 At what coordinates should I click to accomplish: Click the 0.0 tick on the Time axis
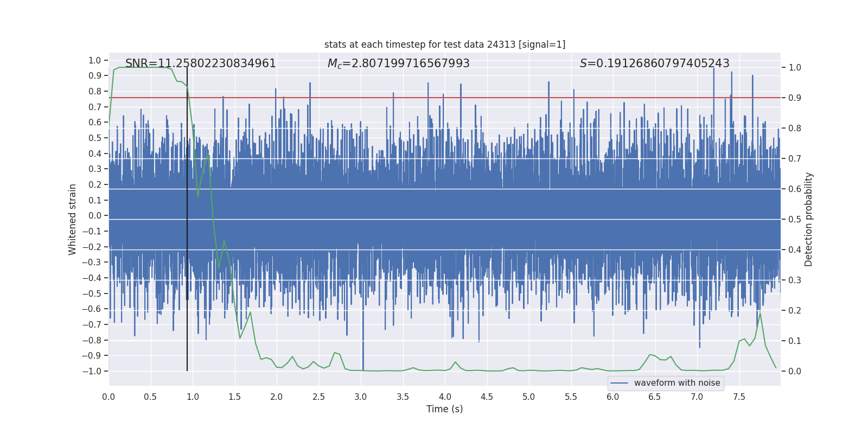108,397
